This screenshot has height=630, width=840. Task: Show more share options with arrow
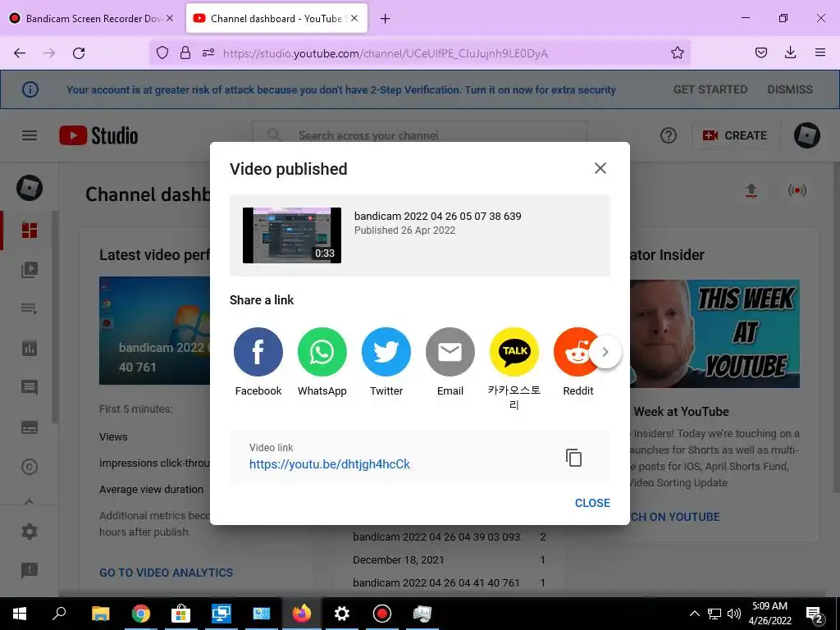coord(605,352)
